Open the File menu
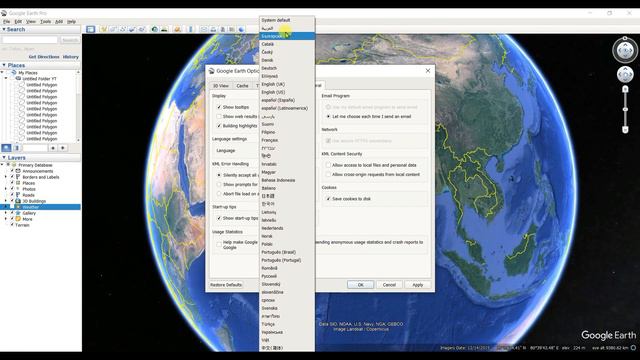640x360 pixels. (x=7, y=21)
